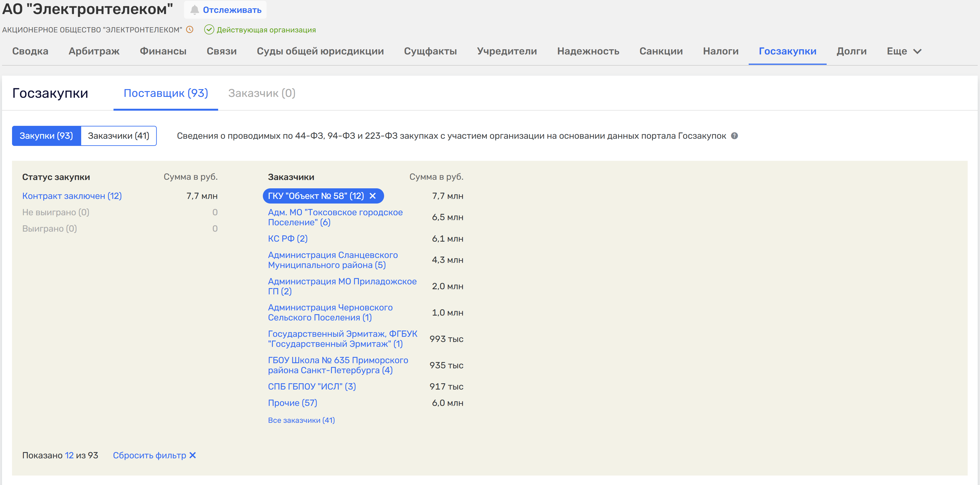
Task: Click the bell icon next to Отслеживать
Action: click(194, 10)
